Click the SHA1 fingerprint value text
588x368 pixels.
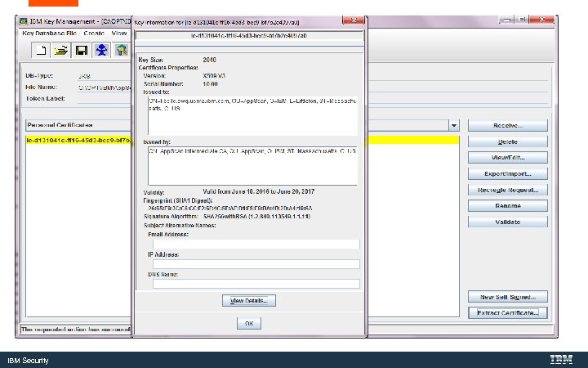click(x=230, y=208)
